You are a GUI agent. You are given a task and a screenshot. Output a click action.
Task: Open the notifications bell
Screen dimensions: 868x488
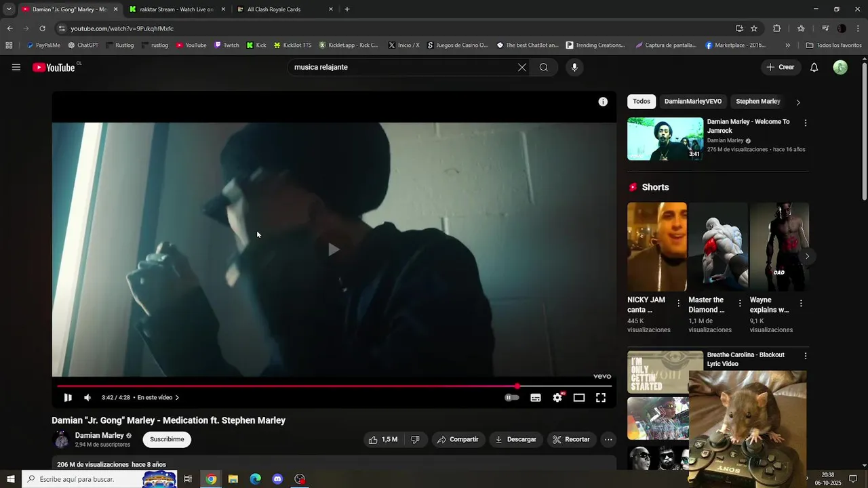[814, 67]
